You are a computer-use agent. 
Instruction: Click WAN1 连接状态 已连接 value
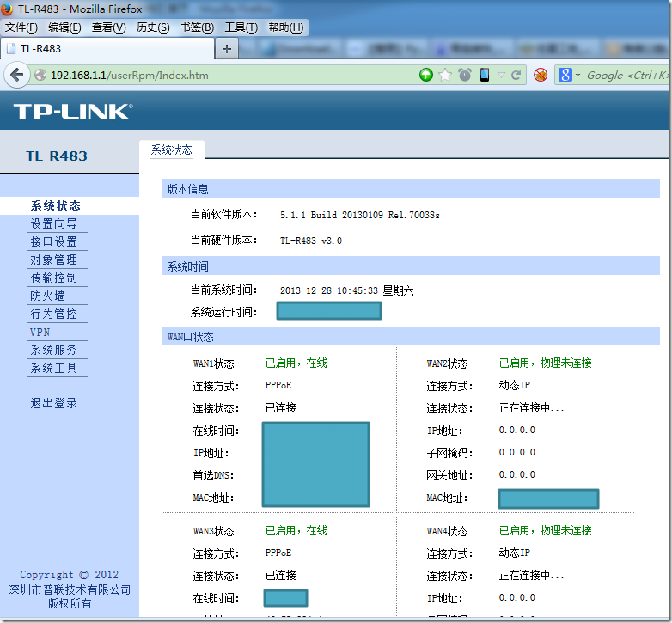tap(281, 408)
